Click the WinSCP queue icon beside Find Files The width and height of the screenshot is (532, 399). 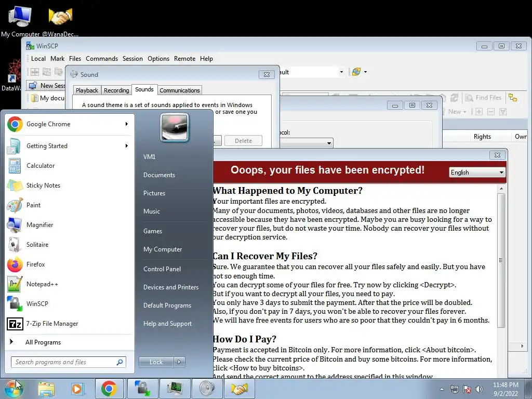(x=513, y=98)
